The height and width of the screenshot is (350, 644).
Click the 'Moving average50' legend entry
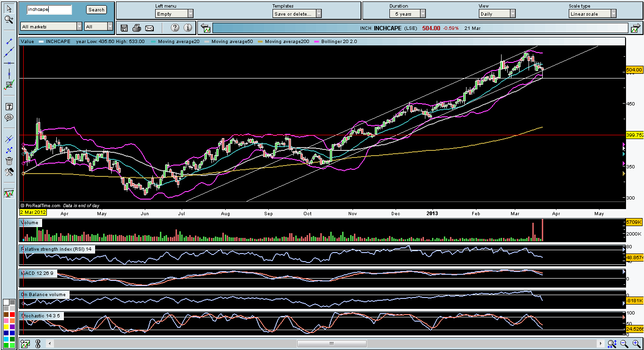pos(228,42)
